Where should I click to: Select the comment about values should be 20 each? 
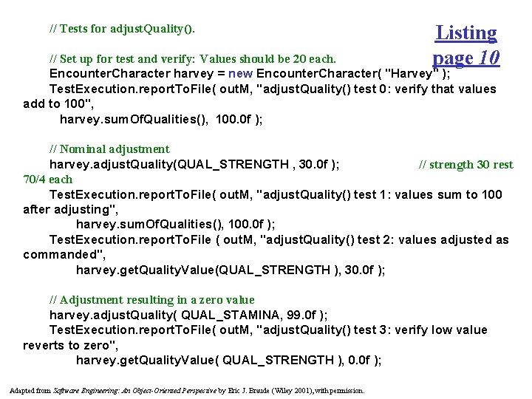193,59
